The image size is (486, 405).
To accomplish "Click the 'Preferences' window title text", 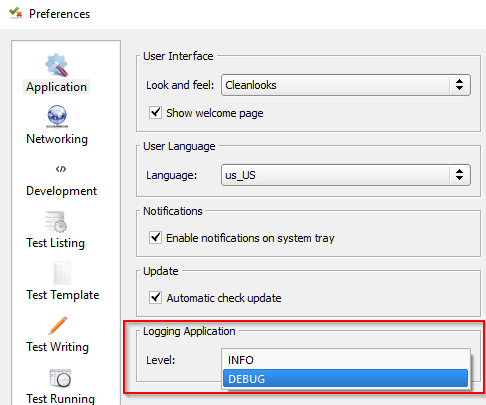I will [59, 14].
